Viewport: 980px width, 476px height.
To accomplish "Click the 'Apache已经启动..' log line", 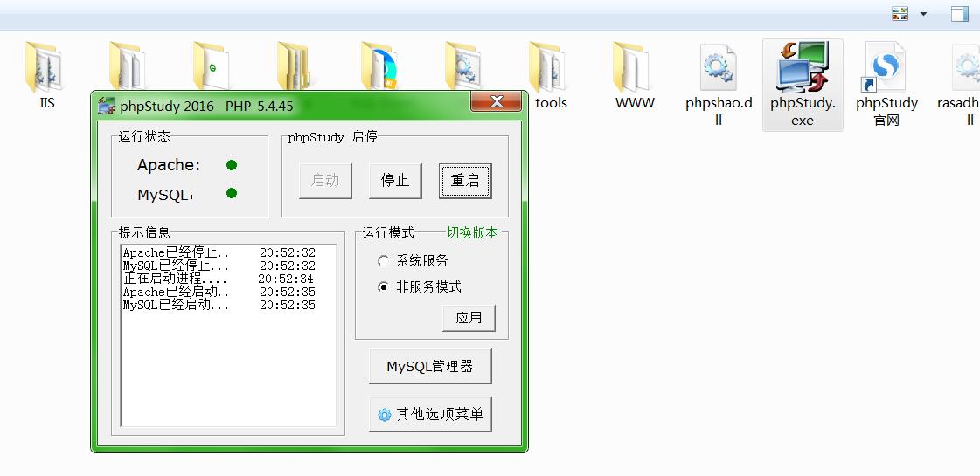I will (219, 293).
